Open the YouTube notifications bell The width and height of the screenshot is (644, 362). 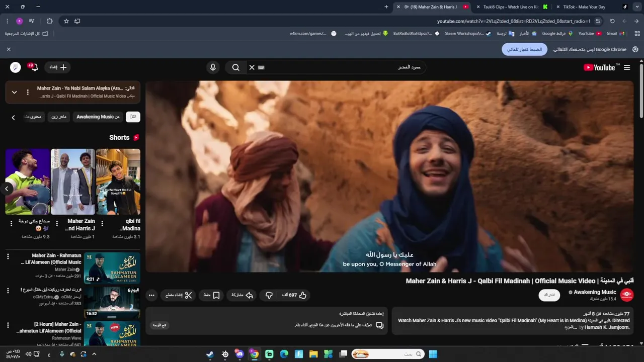point(34,67)
